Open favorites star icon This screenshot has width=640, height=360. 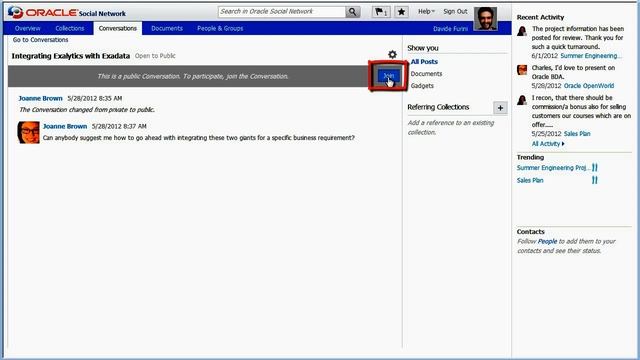(401, 12)
